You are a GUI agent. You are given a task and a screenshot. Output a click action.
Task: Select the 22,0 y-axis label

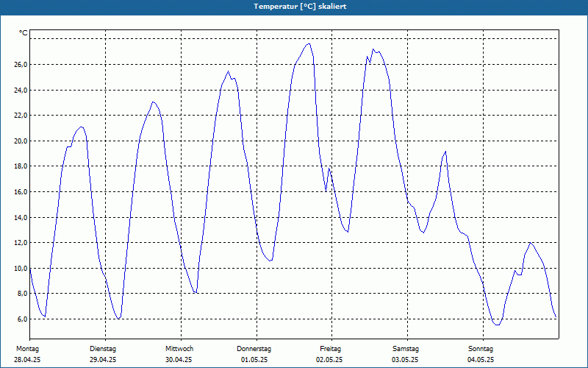click(21, 116)
